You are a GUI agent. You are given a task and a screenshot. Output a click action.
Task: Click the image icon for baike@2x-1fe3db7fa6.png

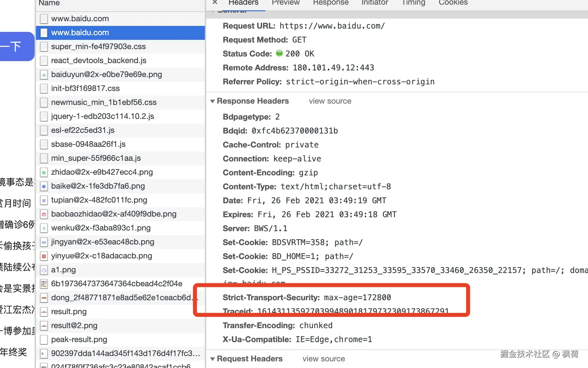coord(44,186)
